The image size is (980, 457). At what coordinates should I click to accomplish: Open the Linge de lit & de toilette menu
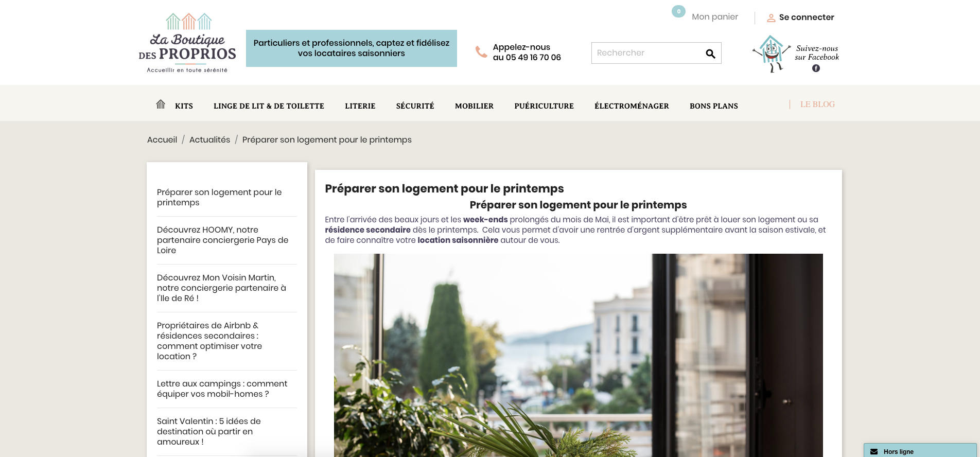pos(269,106)
